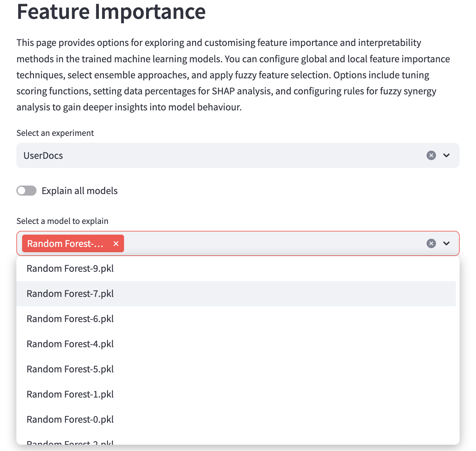Collapse the model selection dropdown chevron

coord(446,243)
